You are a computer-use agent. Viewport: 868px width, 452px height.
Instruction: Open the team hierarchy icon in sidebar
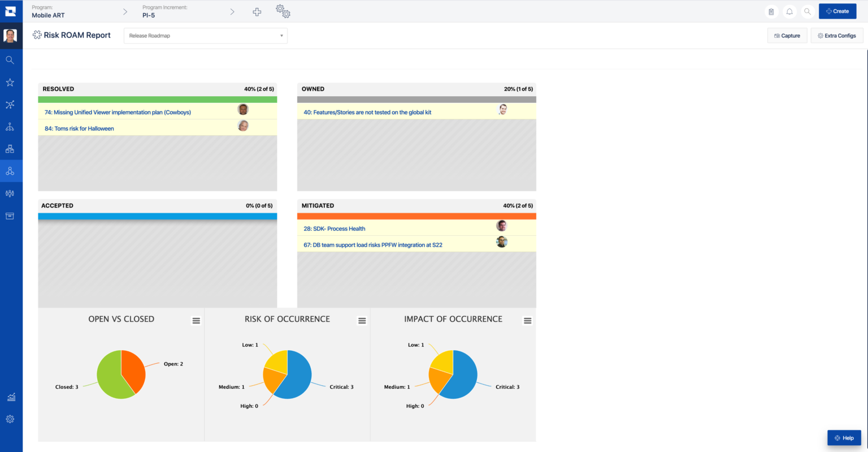coord(10,126)
